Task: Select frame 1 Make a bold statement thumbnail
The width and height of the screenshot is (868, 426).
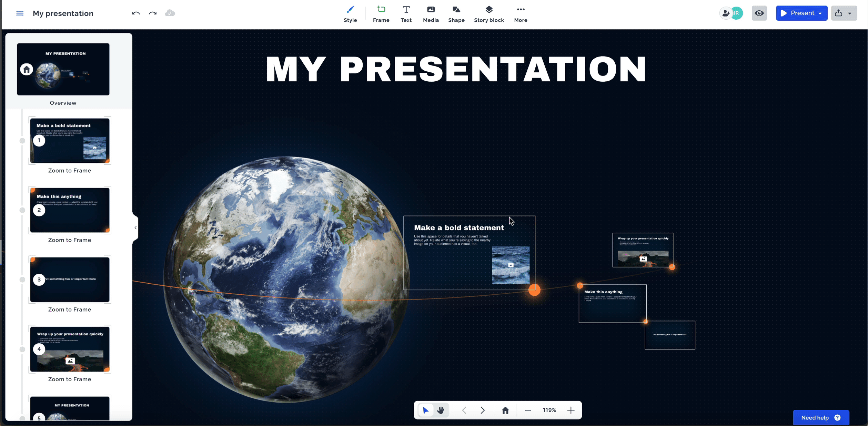Action: coord(70,140)
